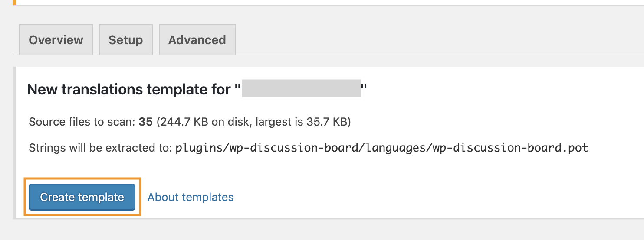Click the blank grey area below the panel
This screenshot has height=240, width=644.
click(x=321, y=230)
